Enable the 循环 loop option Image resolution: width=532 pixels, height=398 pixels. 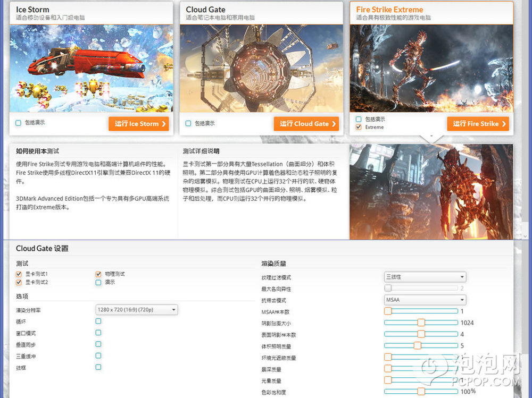point(98,321)
